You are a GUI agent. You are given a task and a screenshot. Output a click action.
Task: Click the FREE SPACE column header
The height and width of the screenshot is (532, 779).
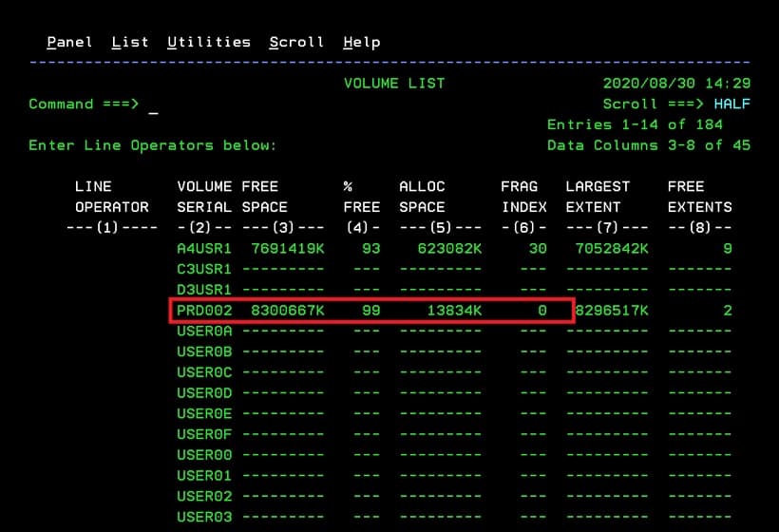pyautogui.click(x=264, y=197)
